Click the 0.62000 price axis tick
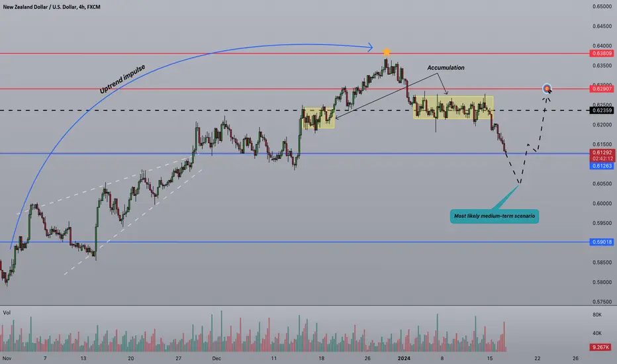Screen dimensions: 617x364 (x=602, y=124)
